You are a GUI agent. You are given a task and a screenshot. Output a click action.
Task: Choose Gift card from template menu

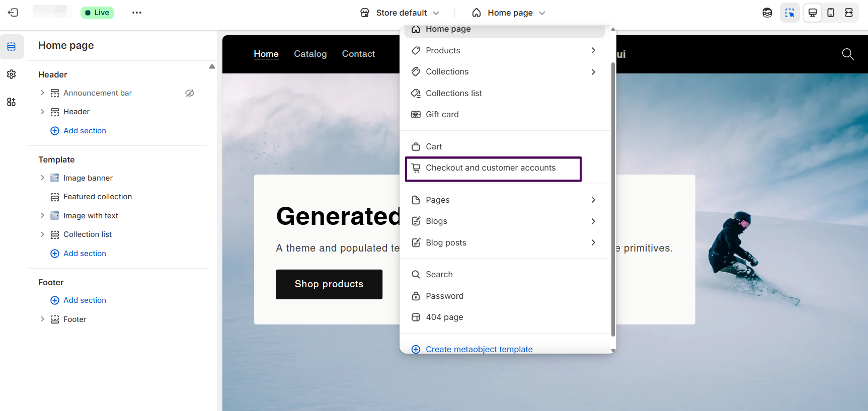point(442,115)
